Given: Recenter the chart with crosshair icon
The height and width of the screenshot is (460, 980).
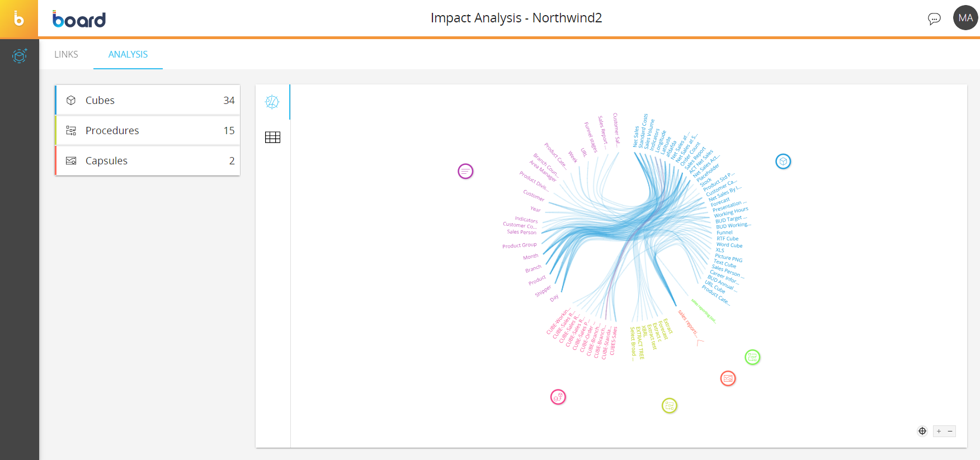Looking at the screenshot, I should coord(922,431).
